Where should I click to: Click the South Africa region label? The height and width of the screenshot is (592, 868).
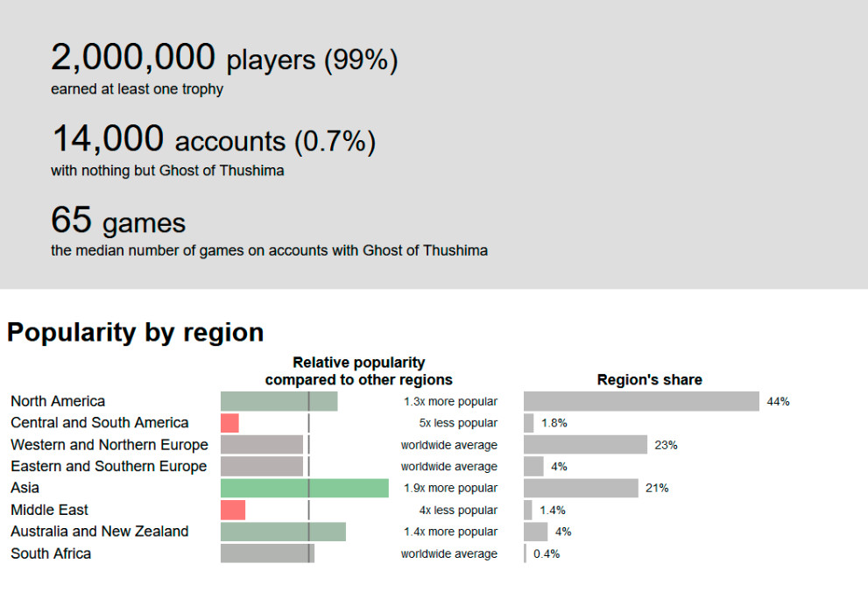click(x=51, y=553)
